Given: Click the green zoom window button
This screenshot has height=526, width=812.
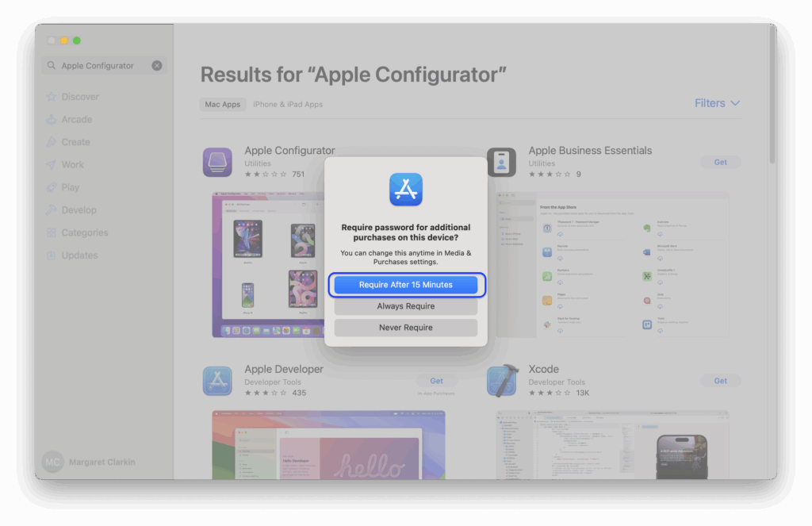Looking at the screenshot, I should click(77, 40).
